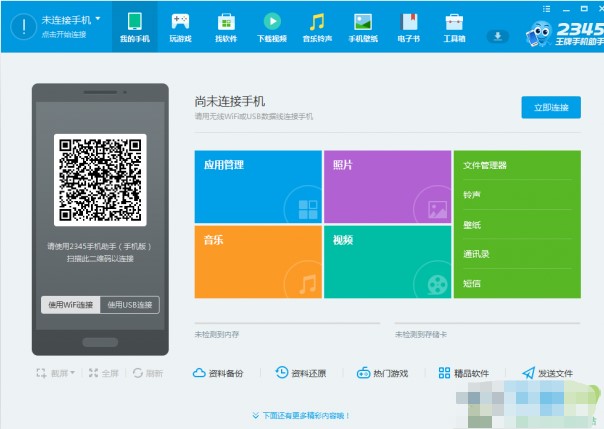This screenshot has height=429, width=604.
Task: Expand the 未连接手机 dropdown arrow
Action: tap(98, 18)
